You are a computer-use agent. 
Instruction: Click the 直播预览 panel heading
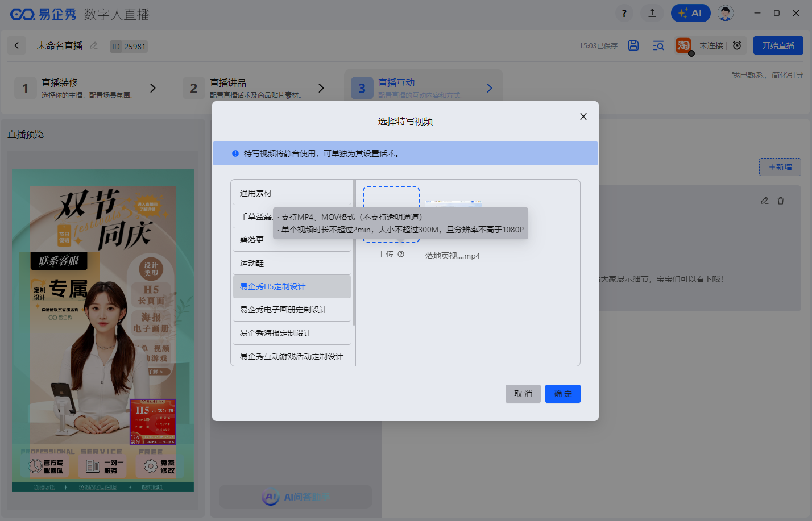click(26, 135)
